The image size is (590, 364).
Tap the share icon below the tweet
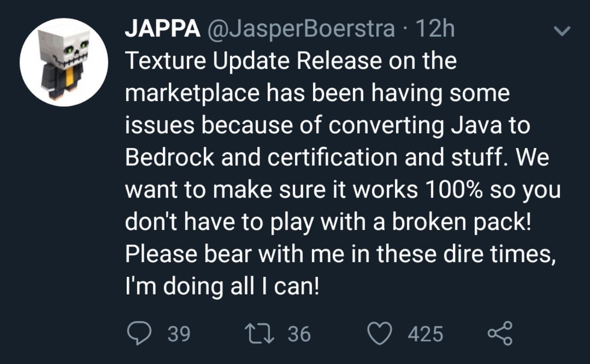[x=500, y=334]
